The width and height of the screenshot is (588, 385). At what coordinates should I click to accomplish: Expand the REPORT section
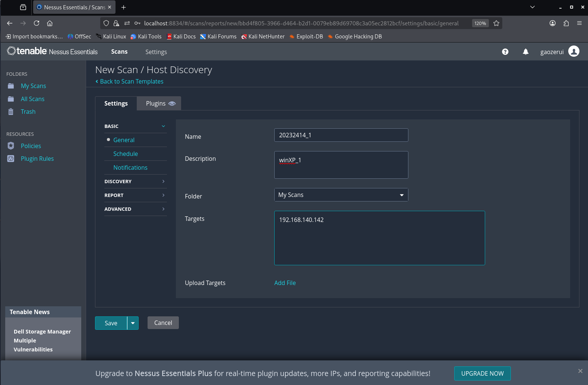[x=135, y=195]
